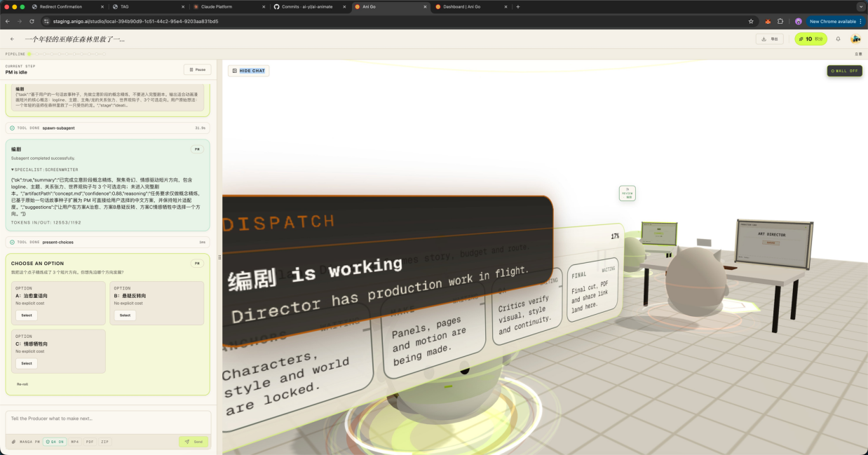Image resolution: width=868 pixels, height=455 pixels.
Task: Toggle the PDF output option
Action: (x=90, y=442)
